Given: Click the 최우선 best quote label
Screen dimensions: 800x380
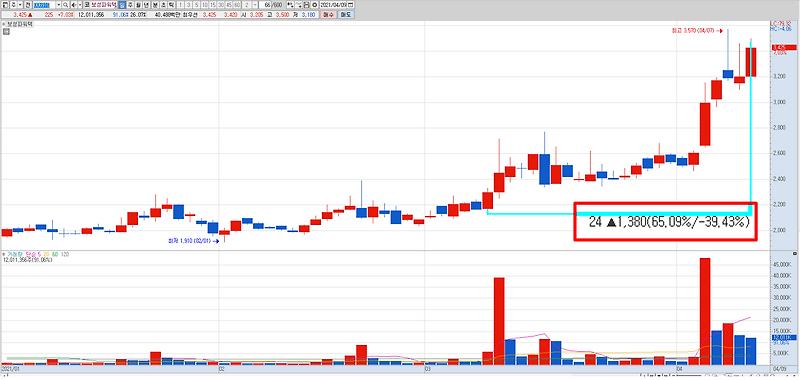Looking at the screenshot, I should [190, 15].
